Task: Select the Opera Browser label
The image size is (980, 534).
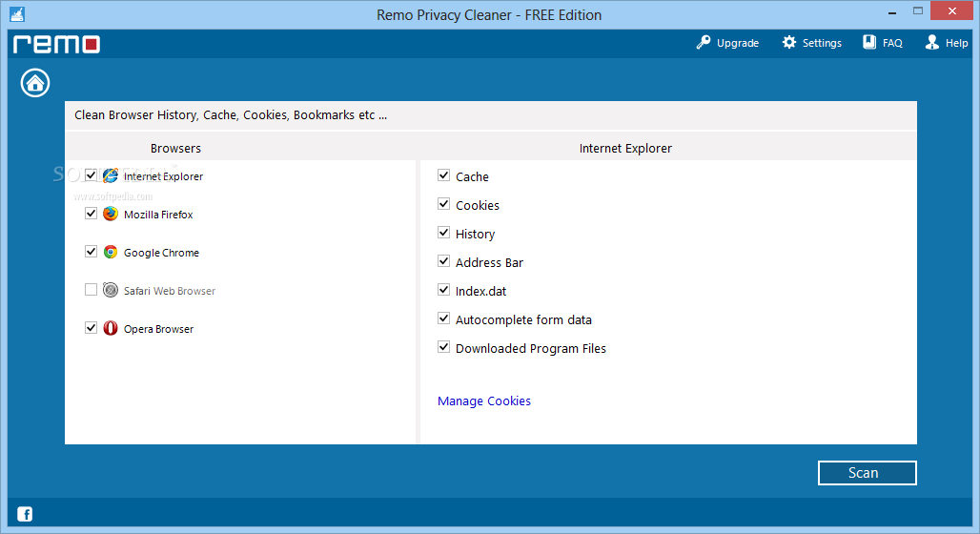Action: pos(159,329)
